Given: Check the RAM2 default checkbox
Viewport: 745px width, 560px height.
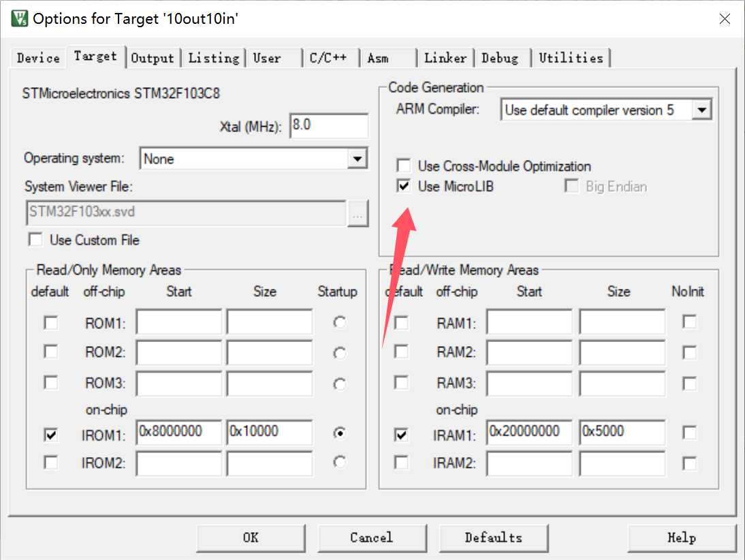Looking at the screenshot, I should point(402,352).
